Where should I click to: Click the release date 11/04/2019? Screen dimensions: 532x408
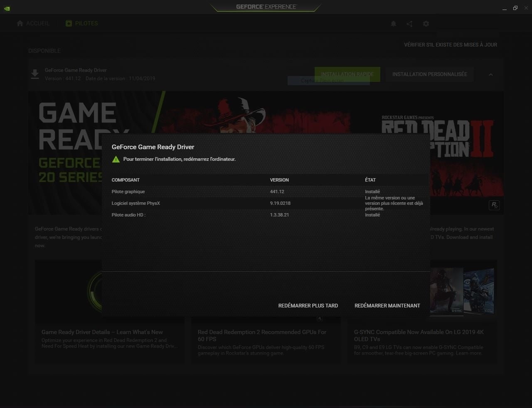pos(142,79)
